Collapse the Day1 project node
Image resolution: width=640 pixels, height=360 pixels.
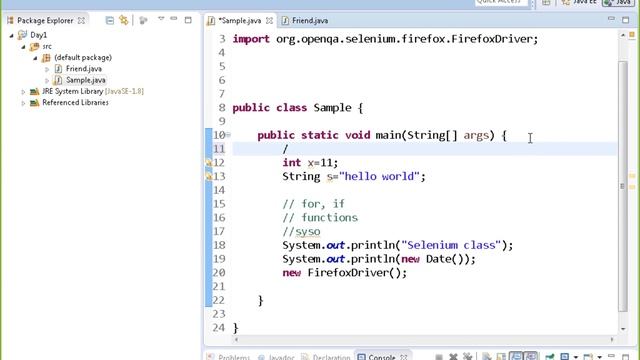pos(11,36)
